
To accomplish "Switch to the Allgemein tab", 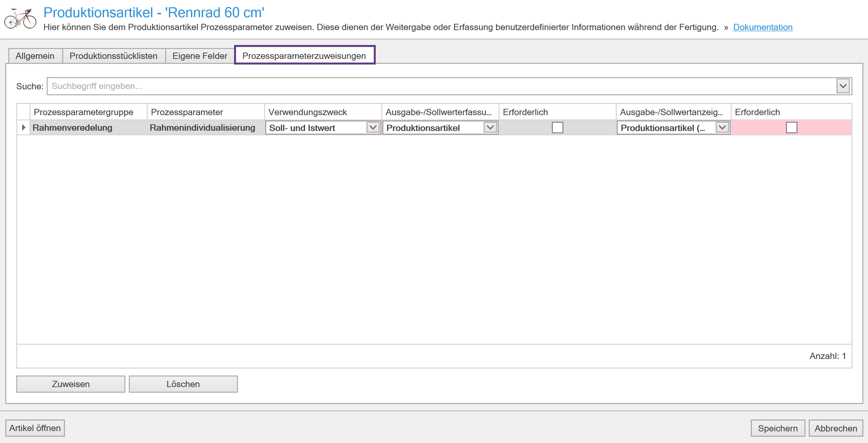I will (35, 56).
